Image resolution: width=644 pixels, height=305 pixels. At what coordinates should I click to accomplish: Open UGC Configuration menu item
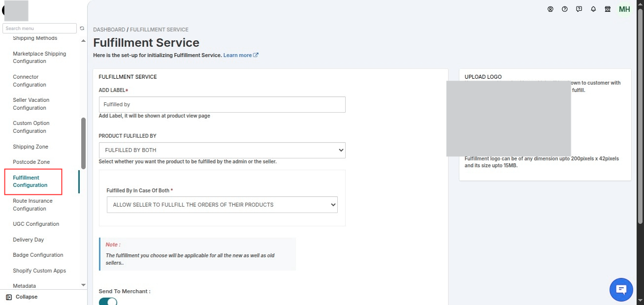tap(36, 224)
